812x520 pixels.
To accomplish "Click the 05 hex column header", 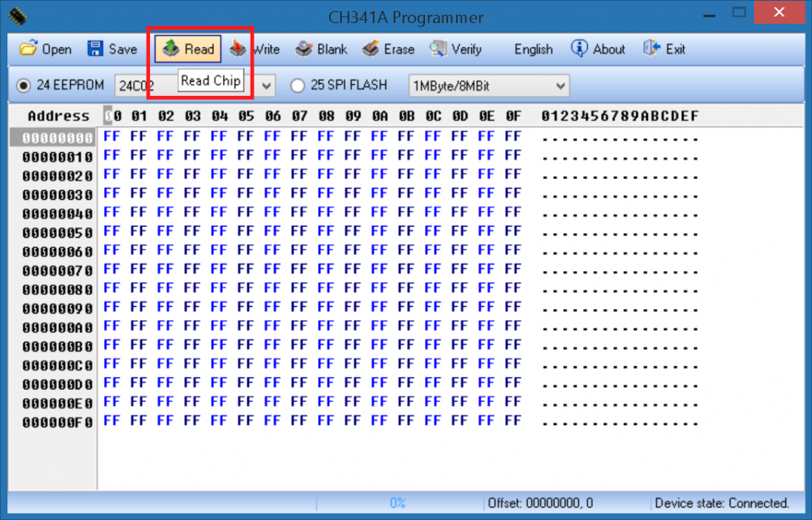I will click(x=246, y=116).
